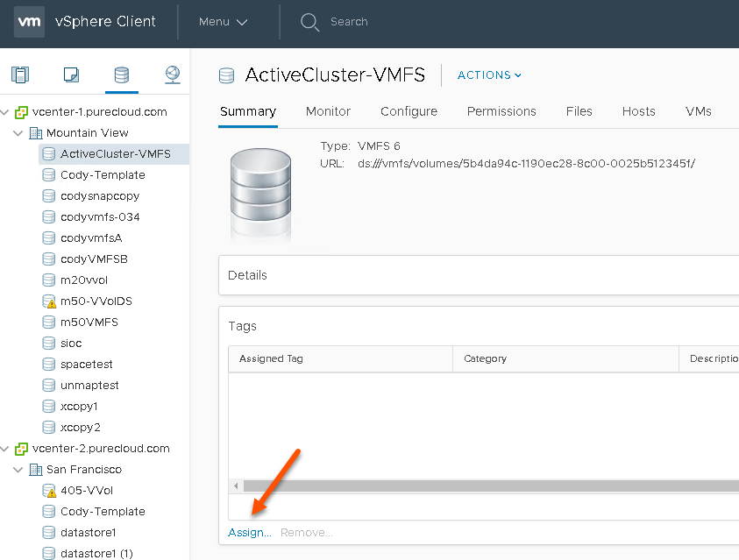Viewport: 739px width, 560px height.
Task: Collapse the Mountain View datacenter node
Action: [x=18, y=133]
